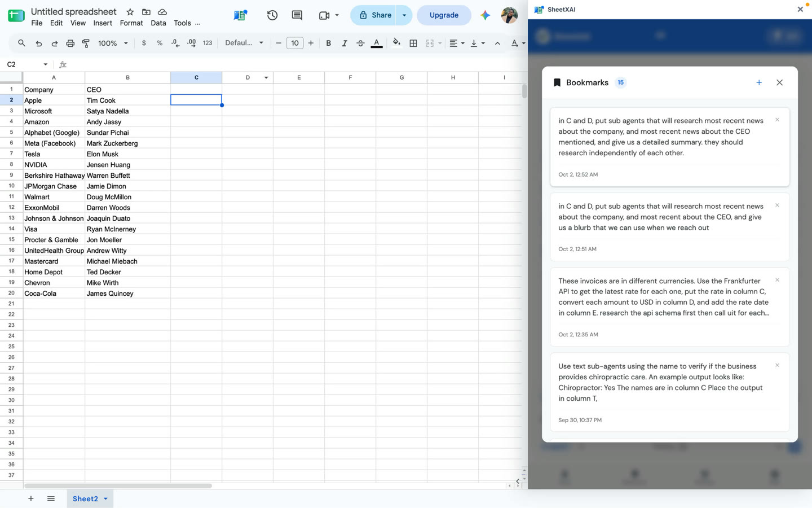Image resolution: width=812 pixels, height=508 pixels.
Task: Add a new bookmark with plus icon
Action: (x=759, y=82)
